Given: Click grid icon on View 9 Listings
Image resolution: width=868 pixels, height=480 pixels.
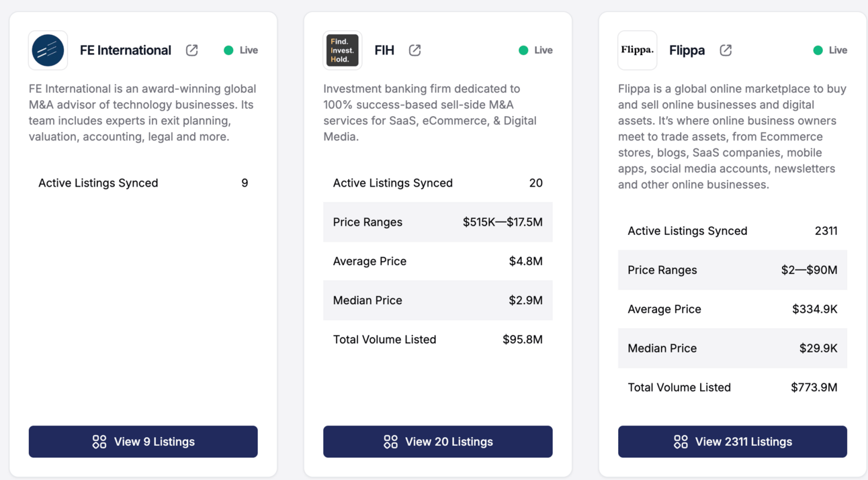Looking at the screenshot, I should (x=99, y=442).
